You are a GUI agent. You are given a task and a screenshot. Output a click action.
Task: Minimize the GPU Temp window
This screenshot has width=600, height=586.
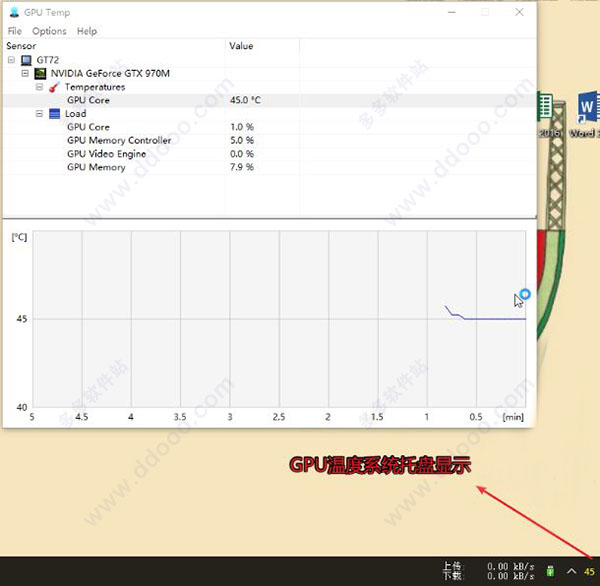coord(452,12)
